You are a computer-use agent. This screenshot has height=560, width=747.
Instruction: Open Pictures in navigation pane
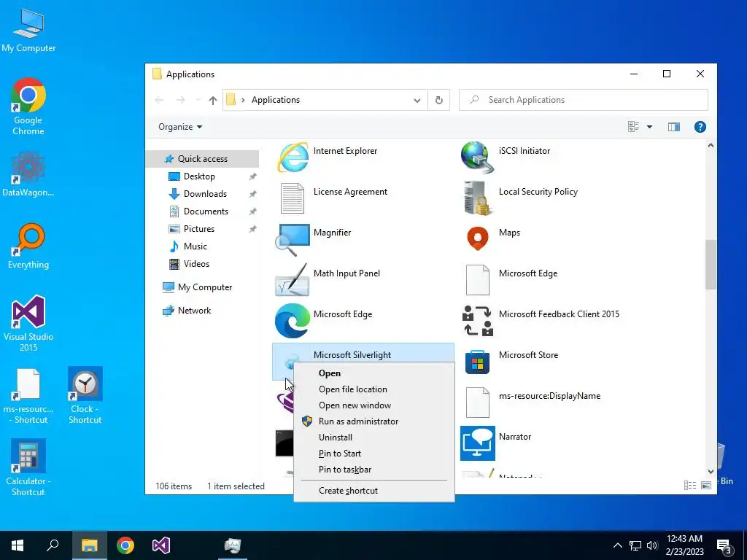click(x=199, y=228)
